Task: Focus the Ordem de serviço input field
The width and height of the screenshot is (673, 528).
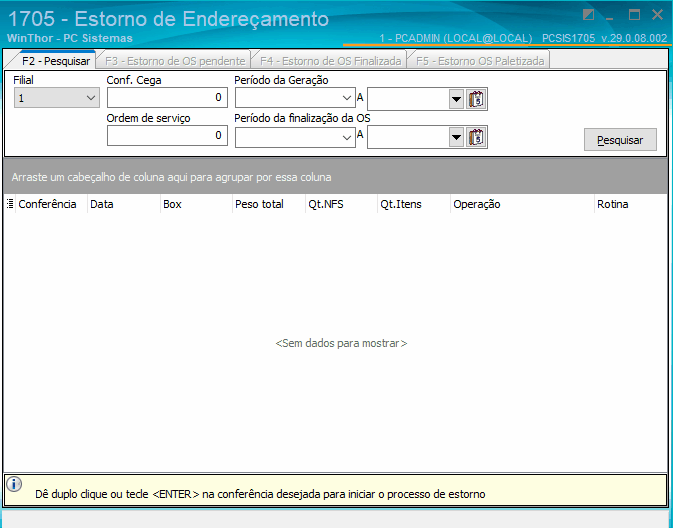Action: coord(167,136)
